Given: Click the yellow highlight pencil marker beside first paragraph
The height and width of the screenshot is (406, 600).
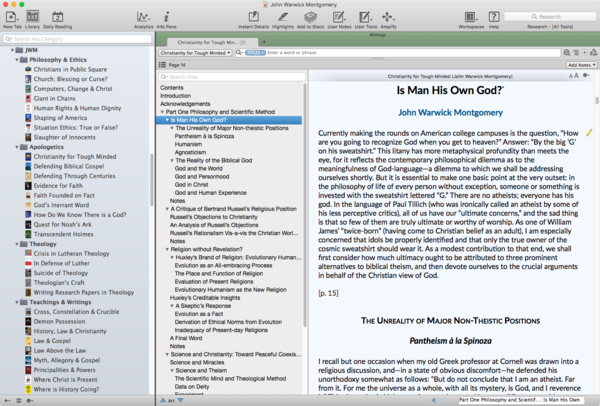Looking at the screenshot, I should click(589, 133).
